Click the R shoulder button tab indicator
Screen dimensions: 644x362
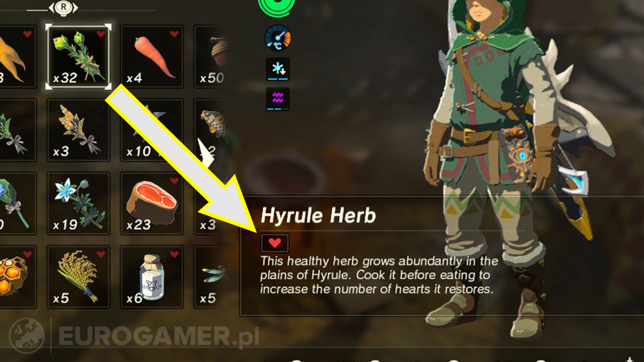63,7
